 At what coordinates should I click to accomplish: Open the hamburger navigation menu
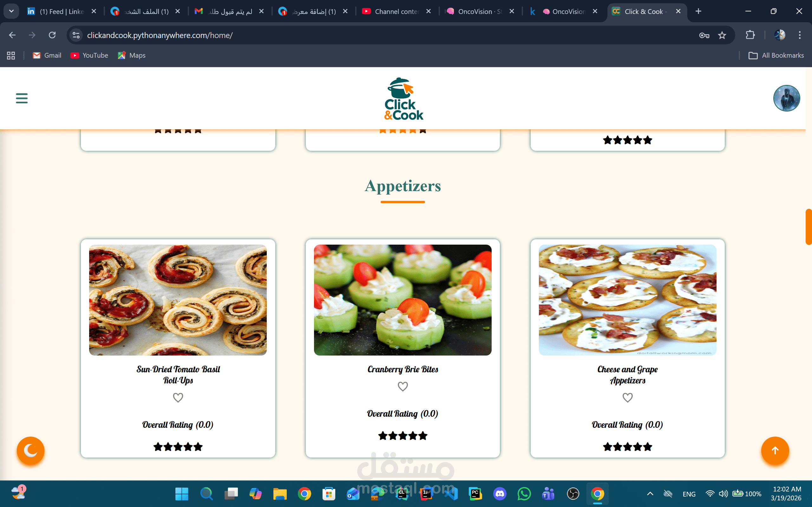(x=22, y=98)
